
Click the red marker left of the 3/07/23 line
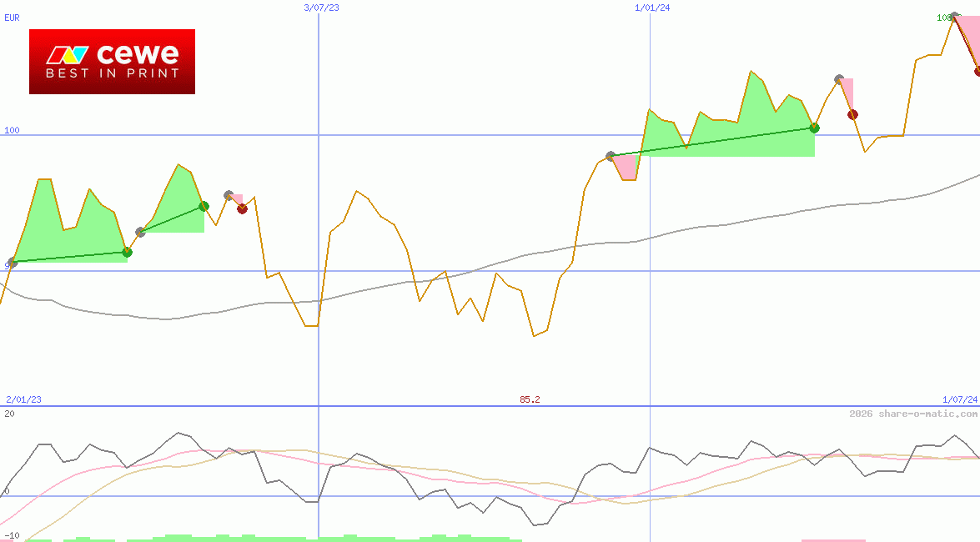242,208
